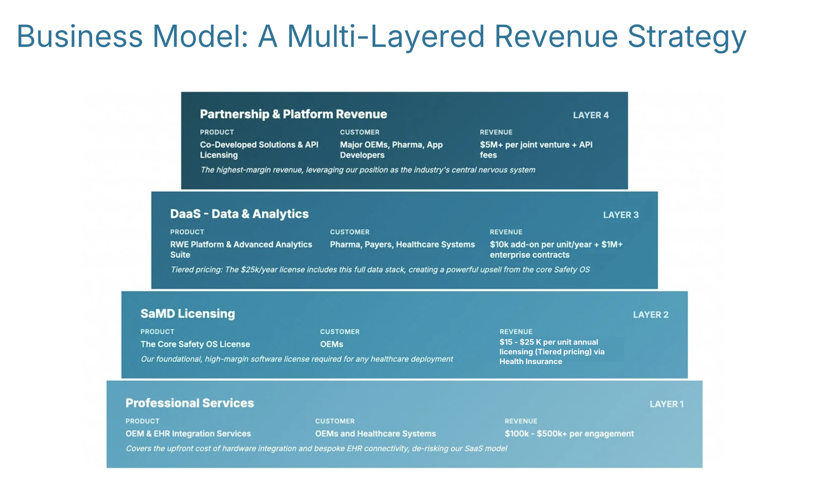Image resolution: width=816 pixels, height=504 pixels.
Task: Select the "Professional Services" heading
Action: click(x=189, y=403)
